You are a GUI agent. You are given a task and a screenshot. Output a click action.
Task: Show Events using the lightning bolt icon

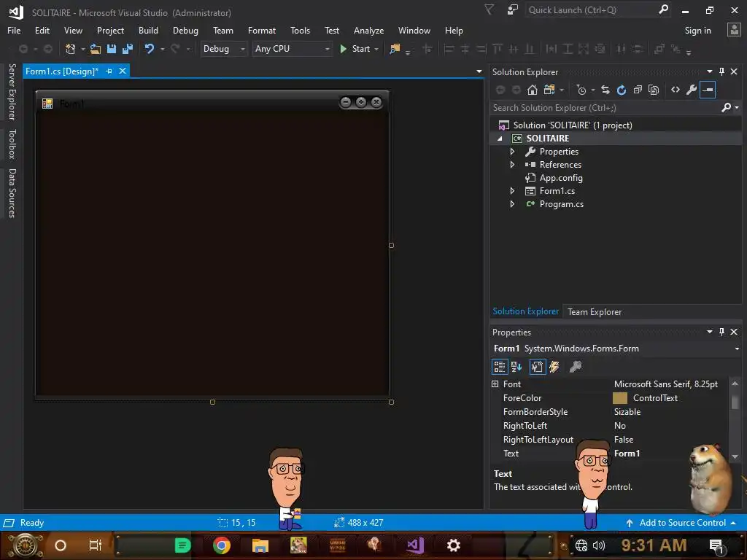tap(554, 367)
